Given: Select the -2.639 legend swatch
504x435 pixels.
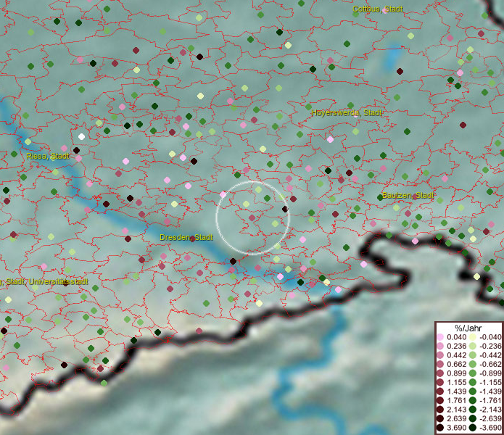Looking at the screenshot, I should click(x=473, y=418).
